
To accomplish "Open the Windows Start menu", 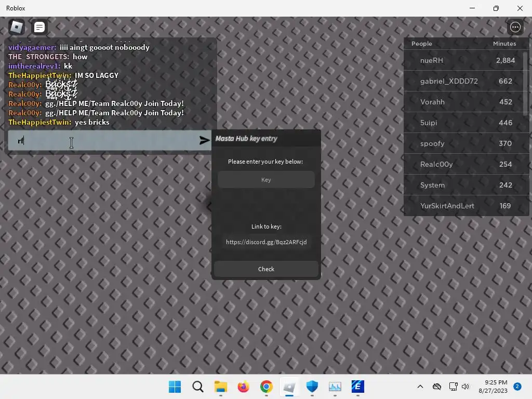I will [x=175, y=387].
